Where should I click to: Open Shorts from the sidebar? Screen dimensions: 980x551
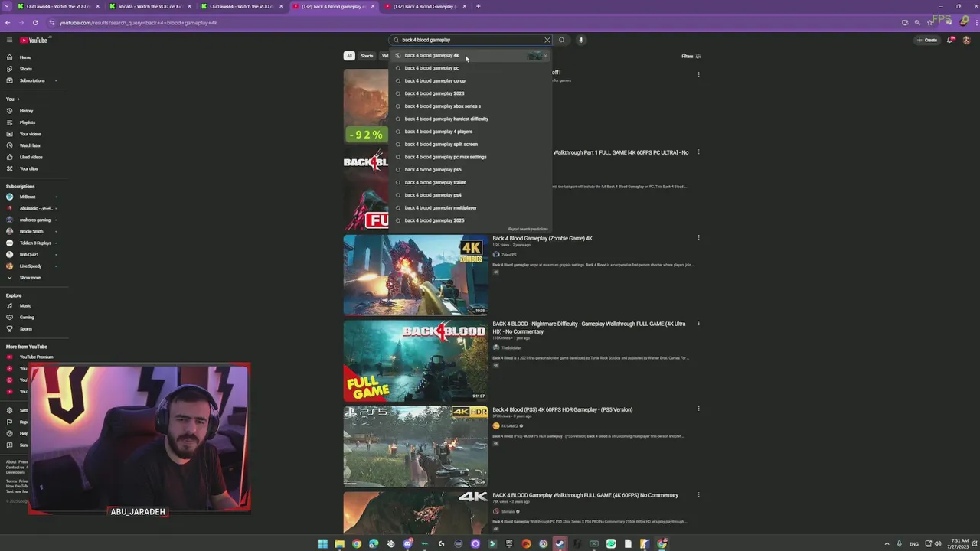[25, 69]
